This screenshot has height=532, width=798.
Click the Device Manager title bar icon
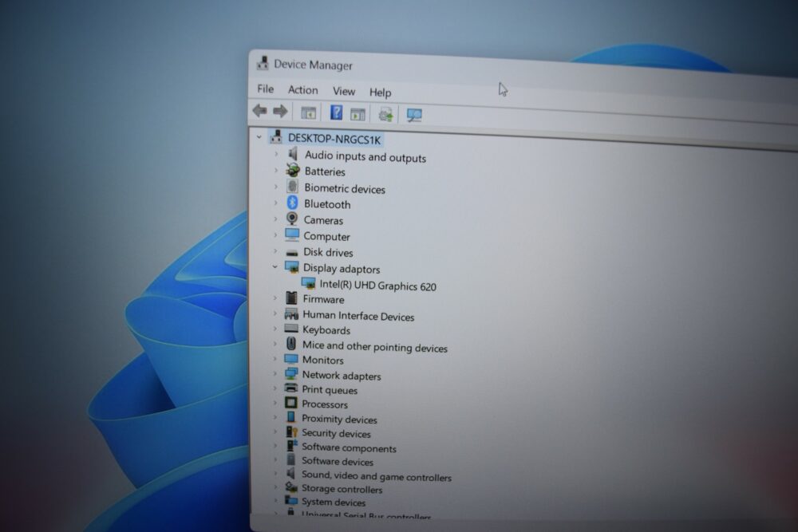263,63
